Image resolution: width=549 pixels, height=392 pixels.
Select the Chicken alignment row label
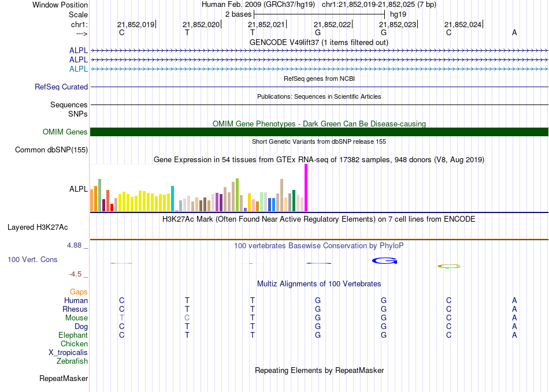[x=74, y=344]
